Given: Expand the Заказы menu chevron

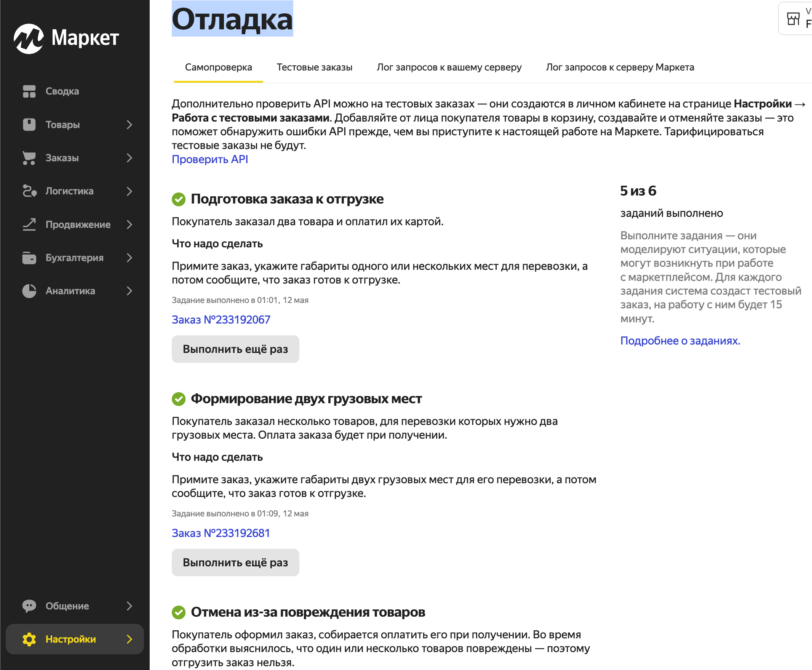Looking at the screenshot, I should (129, 158).
